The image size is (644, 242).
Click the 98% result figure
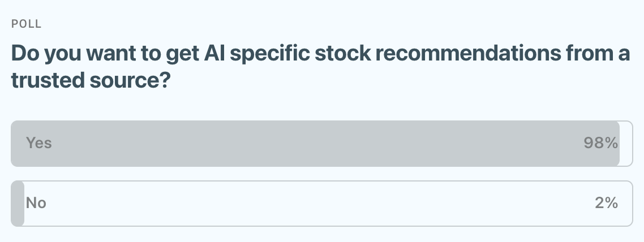tap(600, 144)
